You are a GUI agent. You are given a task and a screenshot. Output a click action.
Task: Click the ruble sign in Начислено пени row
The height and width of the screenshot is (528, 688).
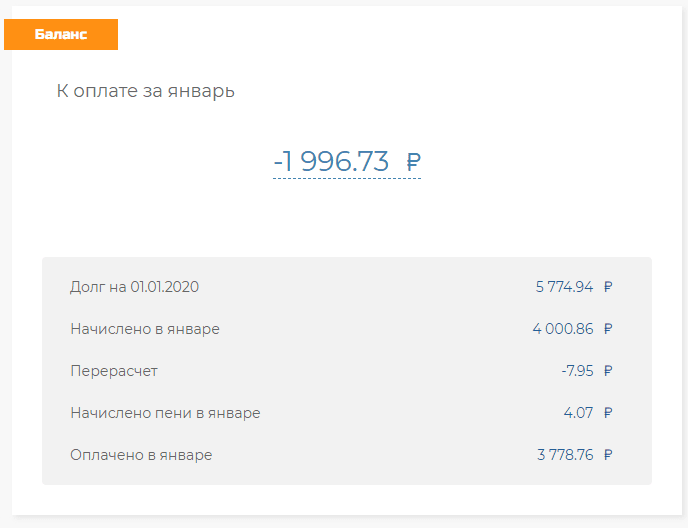tap(608, 413)
